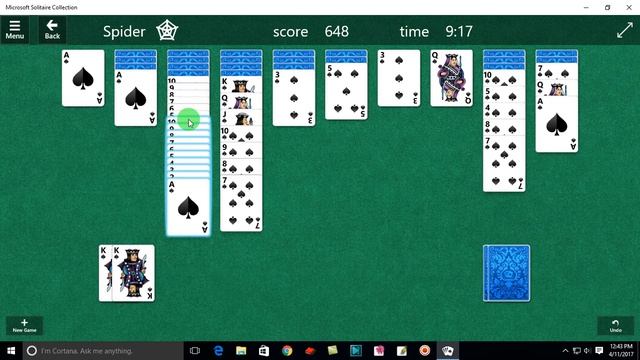Select the 8 of spades in ninth column

[x=504, y=127]
